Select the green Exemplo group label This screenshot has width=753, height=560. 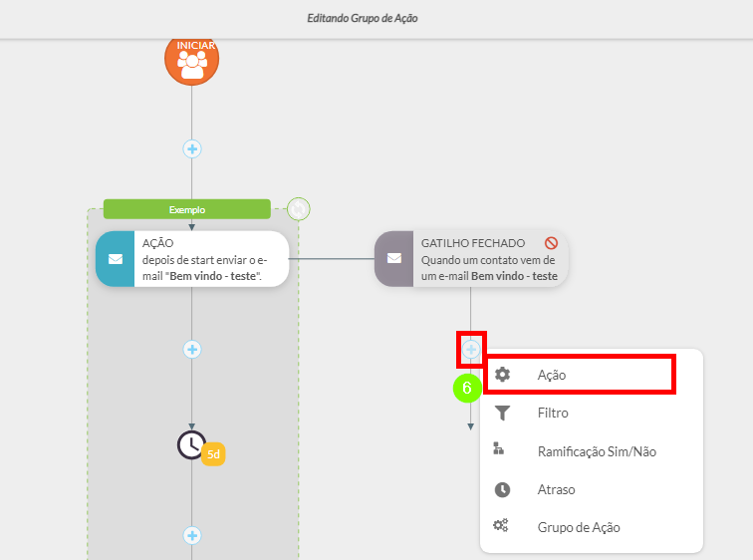click(187, 209)
